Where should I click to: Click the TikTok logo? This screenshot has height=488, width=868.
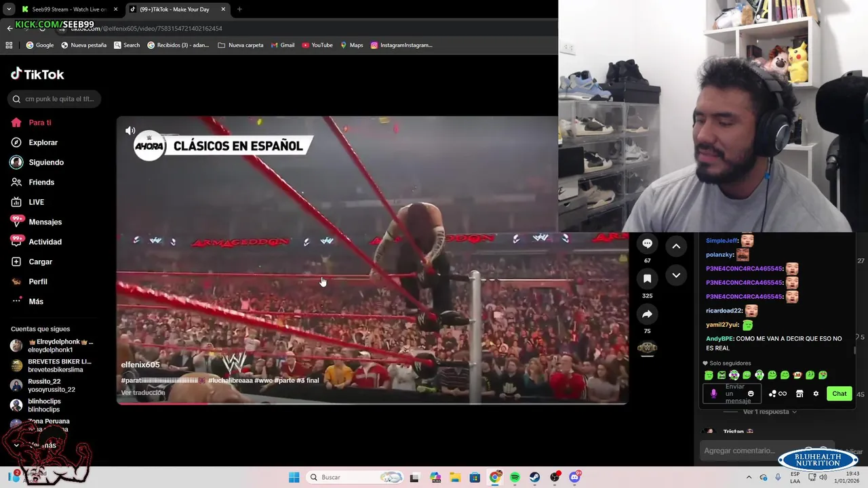point(37,74)
